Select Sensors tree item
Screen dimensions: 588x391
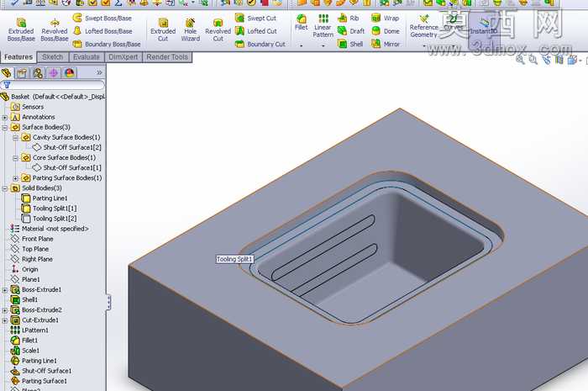(28, 107)
